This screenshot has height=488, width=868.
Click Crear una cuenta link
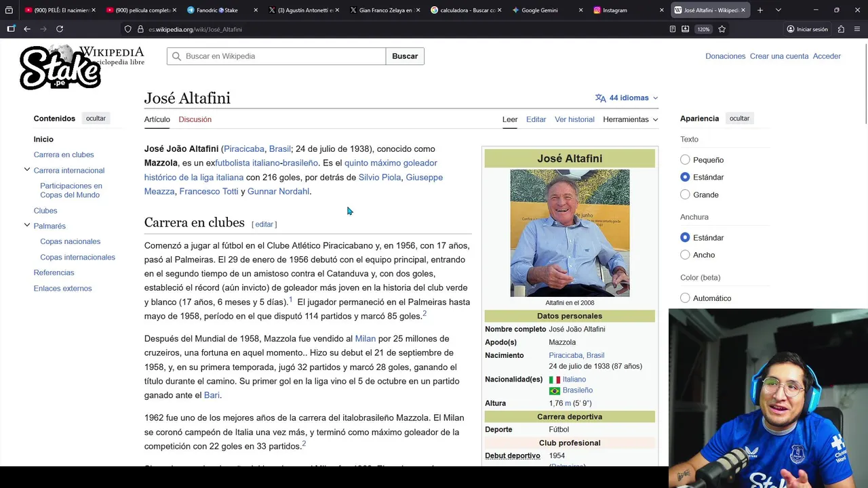pos(779,56)
